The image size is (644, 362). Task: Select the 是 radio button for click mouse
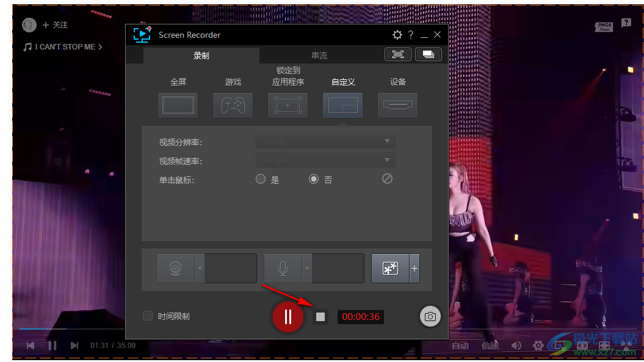[260, 179]
